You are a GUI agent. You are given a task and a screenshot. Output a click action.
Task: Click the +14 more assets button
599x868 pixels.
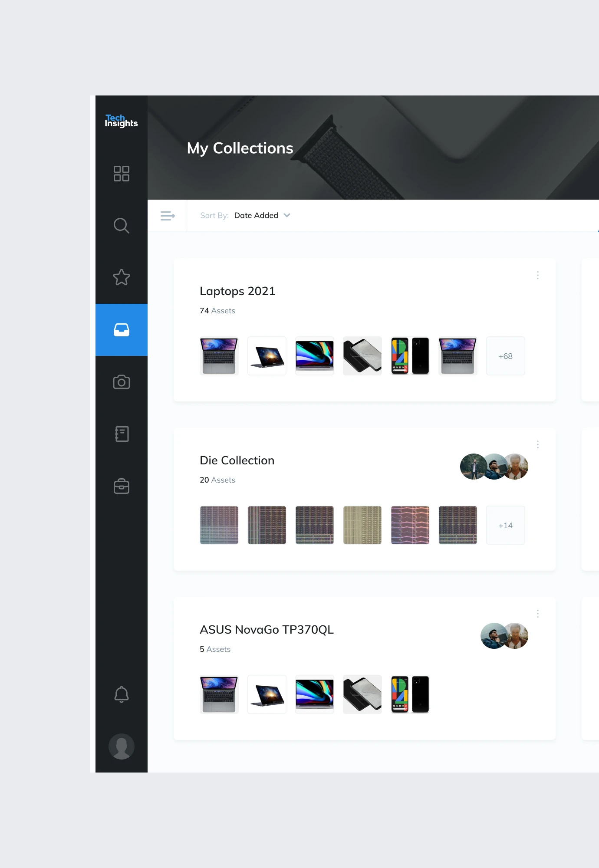pos(505,525)
